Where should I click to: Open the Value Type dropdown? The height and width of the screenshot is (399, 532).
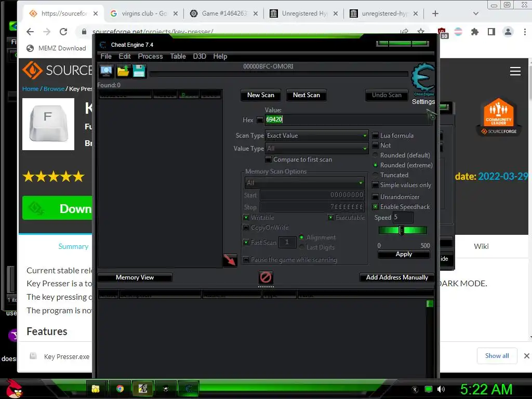[x=317, y=148]
